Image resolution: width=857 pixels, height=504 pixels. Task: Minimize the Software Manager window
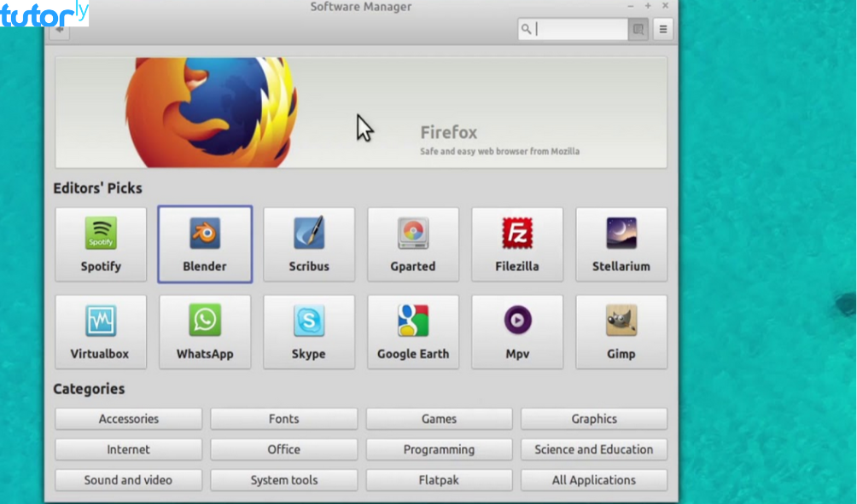click(x=631, y=6)
